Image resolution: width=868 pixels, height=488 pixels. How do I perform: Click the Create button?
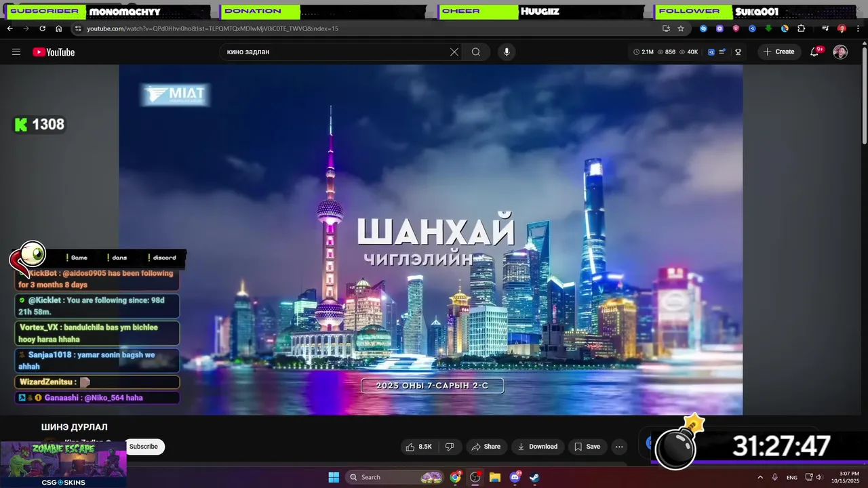click(778, 52)
